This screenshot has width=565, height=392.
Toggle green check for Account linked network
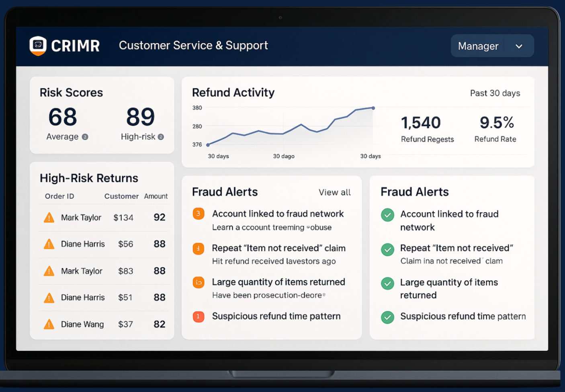387,215
